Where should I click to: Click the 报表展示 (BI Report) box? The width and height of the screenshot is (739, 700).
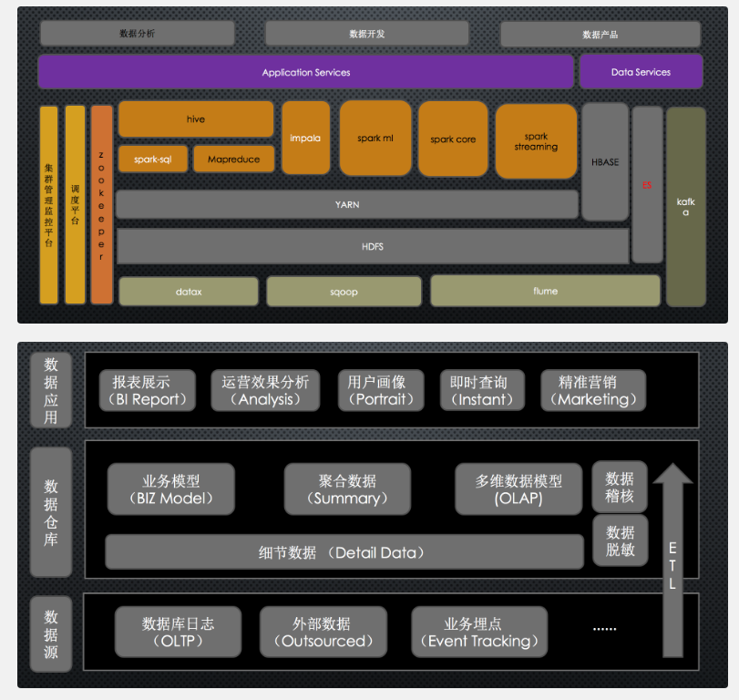click(x=147, y=390)
